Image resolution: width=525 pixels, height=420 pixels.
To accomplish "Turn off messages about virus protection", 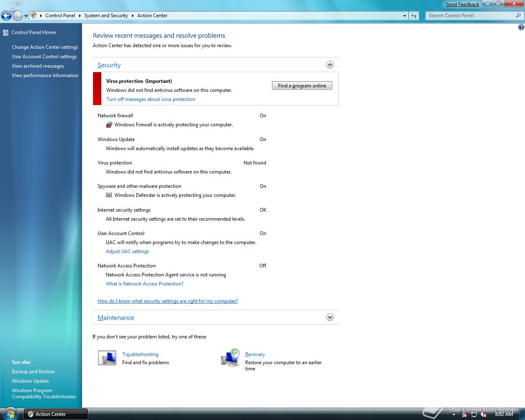I will coord(151,99).
